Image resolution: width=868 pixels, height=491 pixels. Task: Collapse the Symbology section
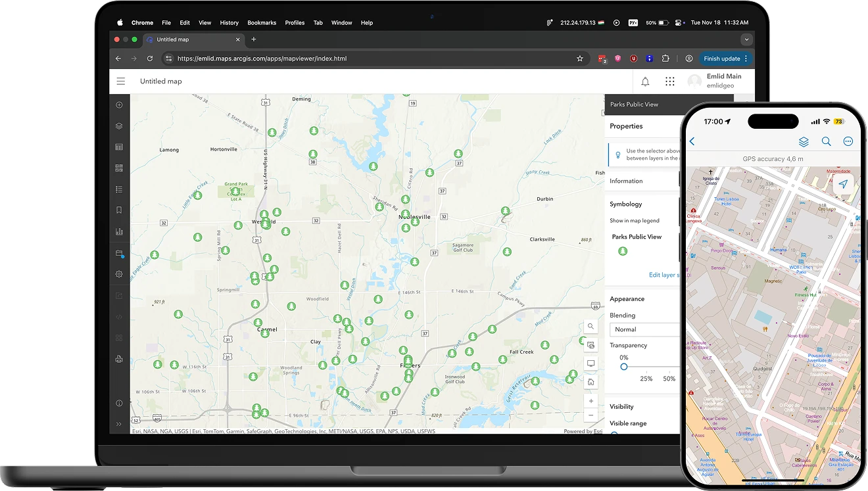coord(625,204)
